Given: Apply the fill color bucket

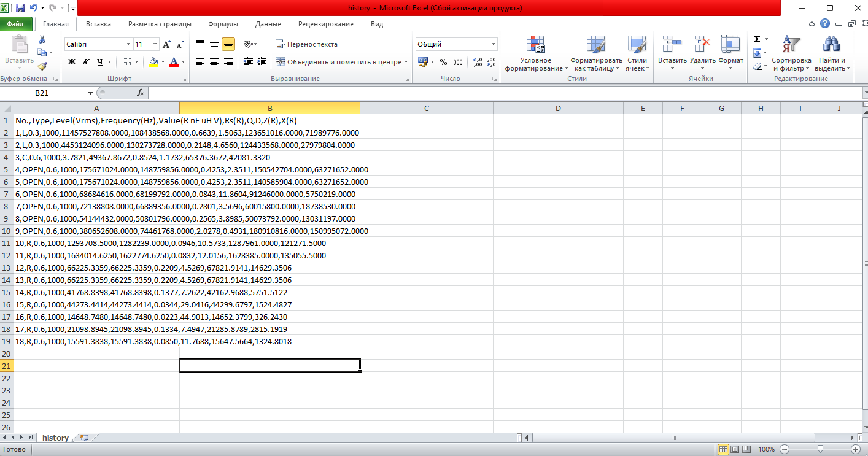Looking at the screenshot, I should 153,62.
